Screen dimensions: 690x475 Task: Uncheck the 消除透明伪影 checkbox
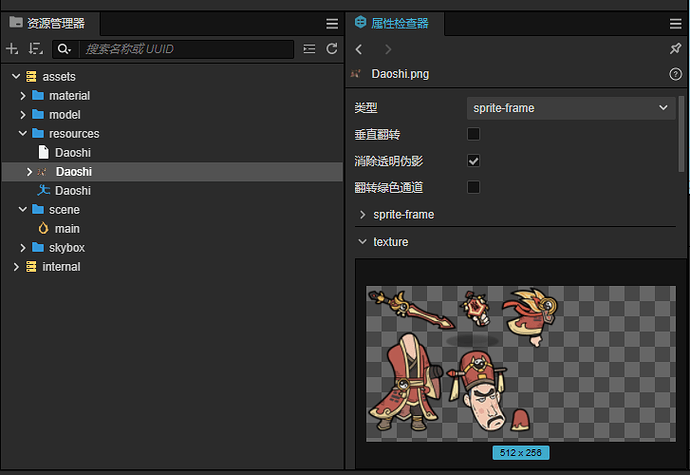click(x=473, y=161)
